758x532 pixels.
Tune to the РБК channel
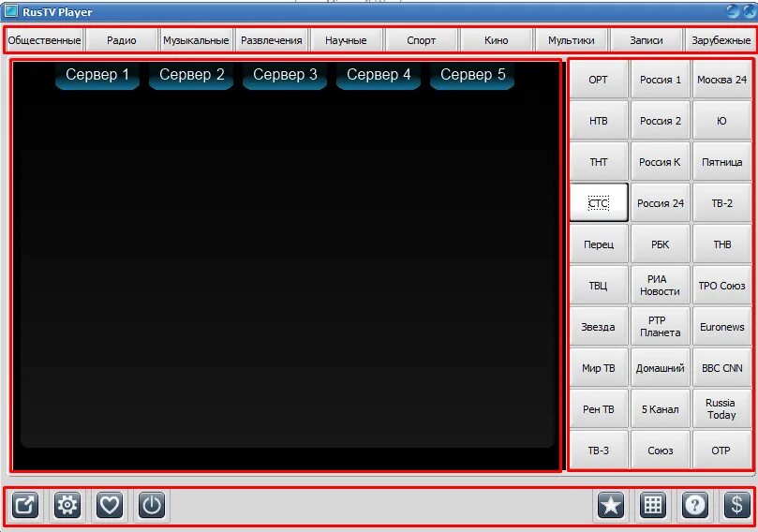661,244
